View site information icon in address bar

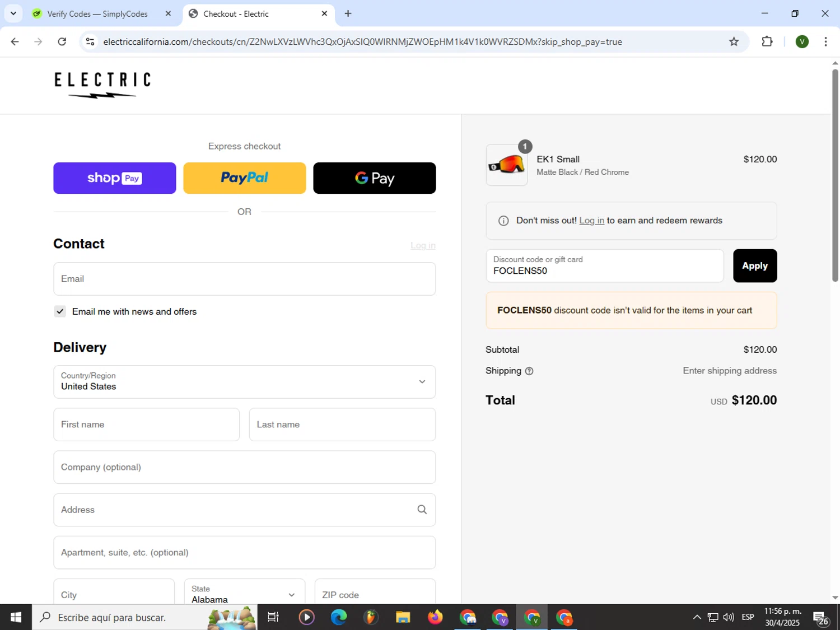(x=90, y=41)
